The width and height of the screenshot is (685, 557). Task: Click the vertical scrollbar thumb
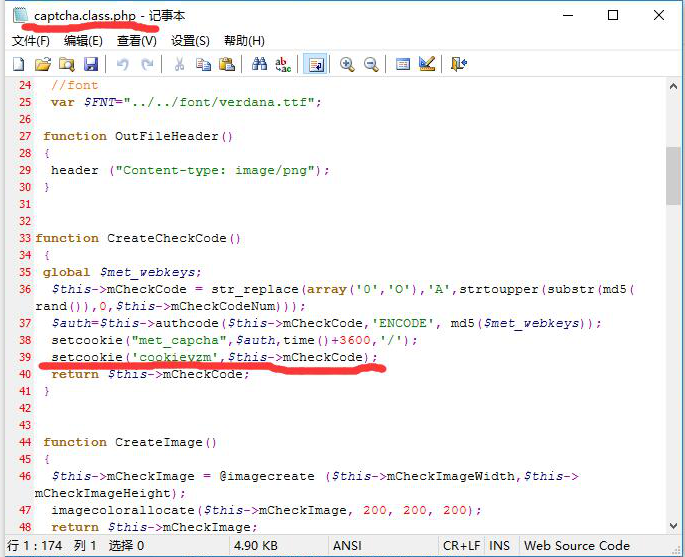click(673, 176)
